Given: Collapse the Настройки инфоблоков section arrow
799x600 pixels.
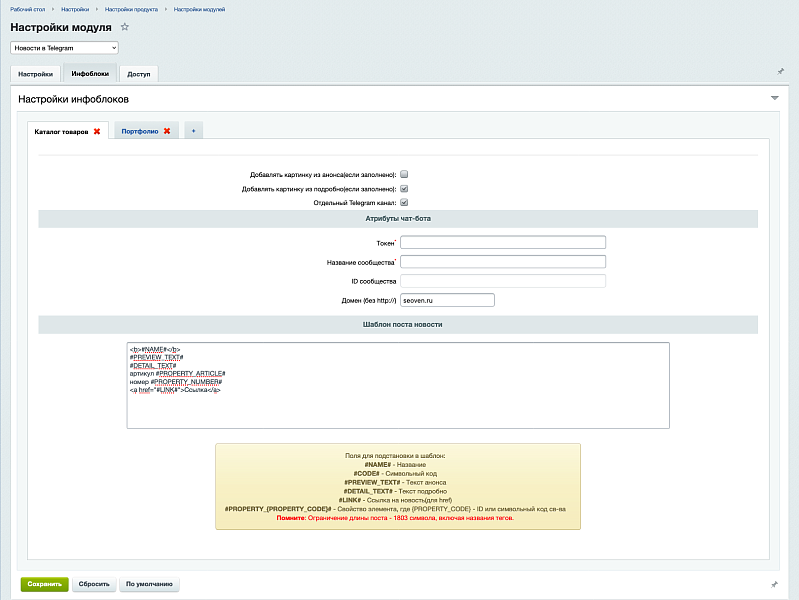Looking at the screenshot, I should click(774, 99).
